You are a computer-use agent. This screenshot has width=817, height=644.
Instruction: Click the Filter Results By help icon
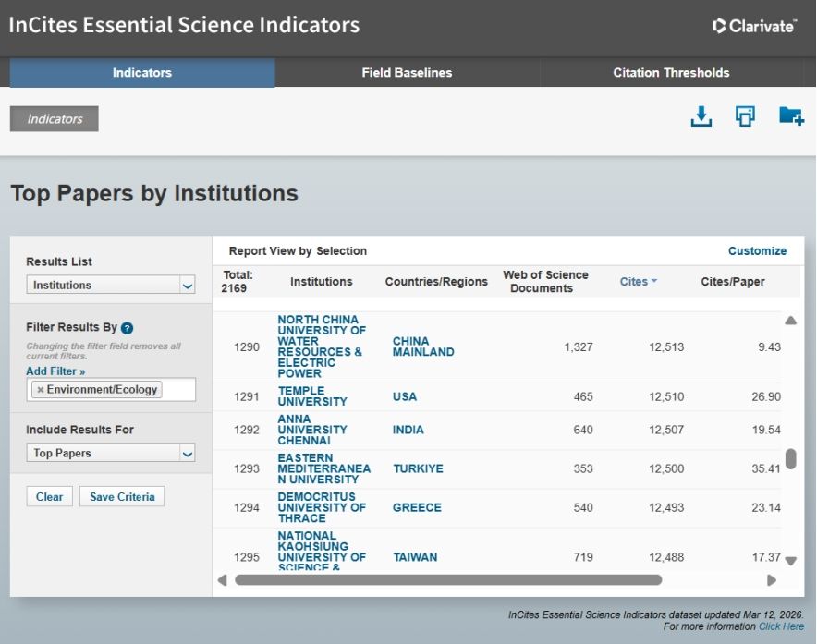[x=128, y=328]
